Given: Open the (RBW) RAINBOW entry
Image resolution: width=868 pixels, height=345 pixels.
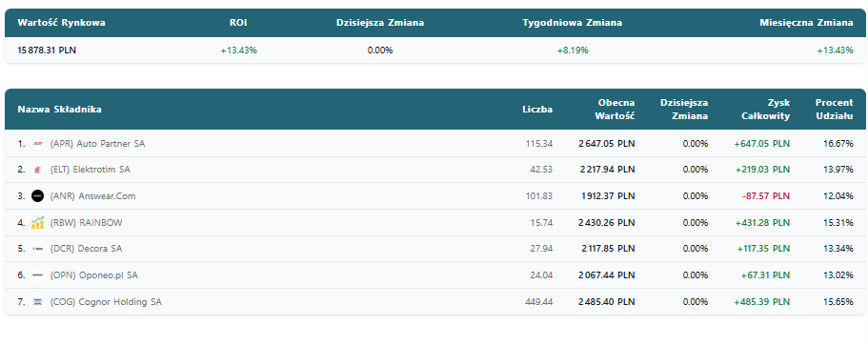Looking at the screenshot, I should tap(87, 223).
